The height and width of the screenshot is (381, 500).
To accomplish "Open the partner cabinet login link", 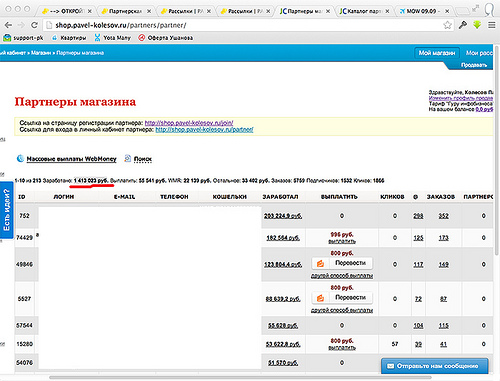I will (204, 130).
